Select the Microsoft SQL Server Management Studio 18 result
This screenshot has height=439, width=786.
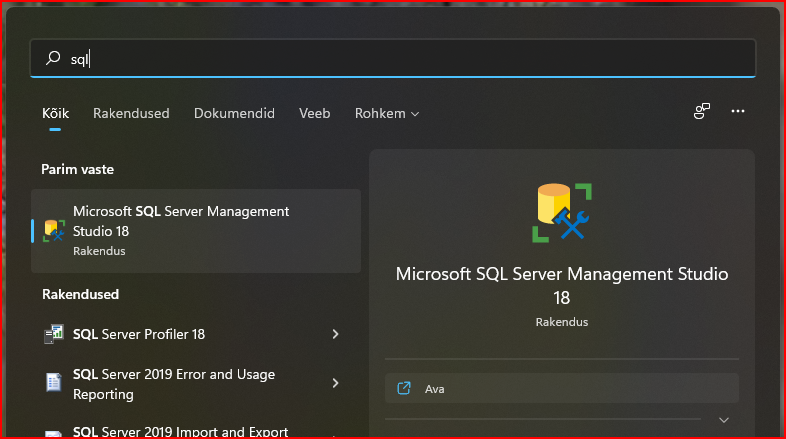[x=196, y=231]
